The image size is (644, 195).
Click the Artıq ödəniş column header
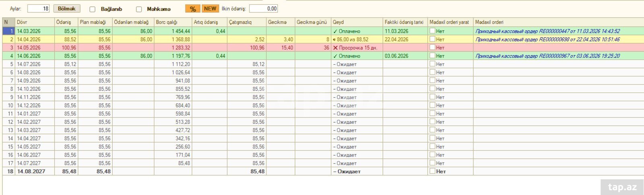210,22
